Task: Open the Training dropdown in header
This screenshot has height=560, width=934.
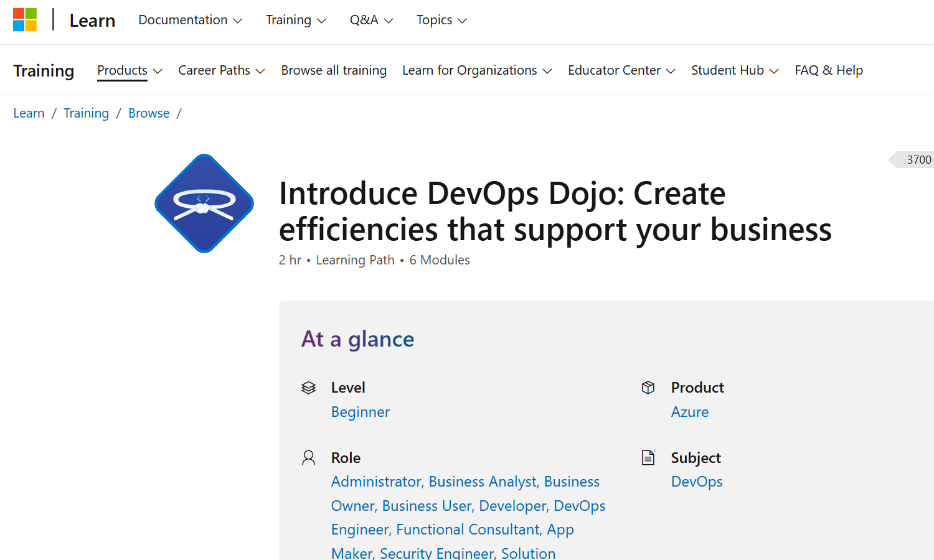Action: click(x=296, y=20)
